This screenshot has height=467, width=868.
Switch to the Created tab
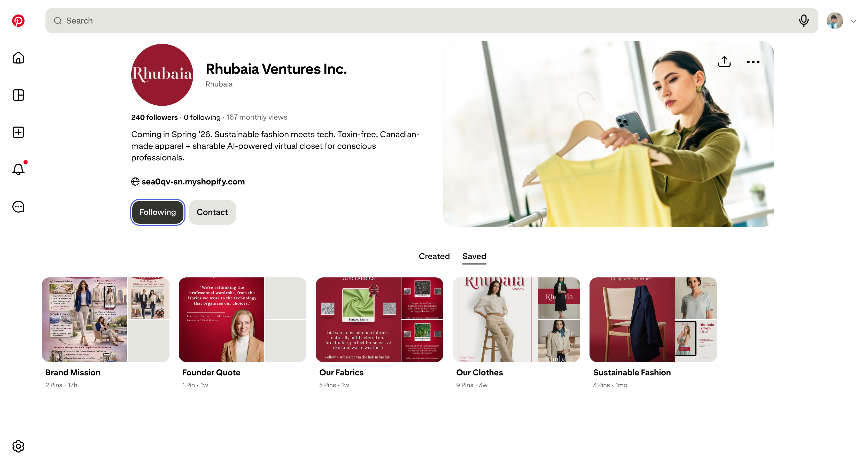click(434, 256)
